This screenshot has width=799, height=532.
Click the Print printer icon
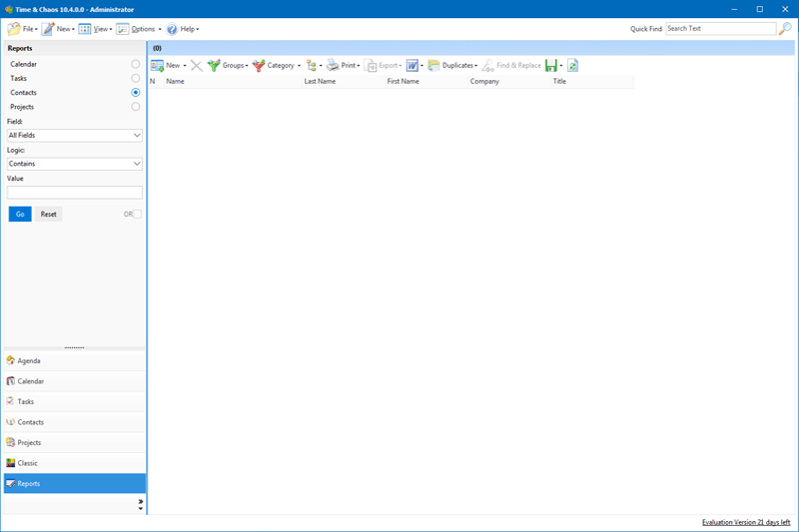(x=333, y=65)
